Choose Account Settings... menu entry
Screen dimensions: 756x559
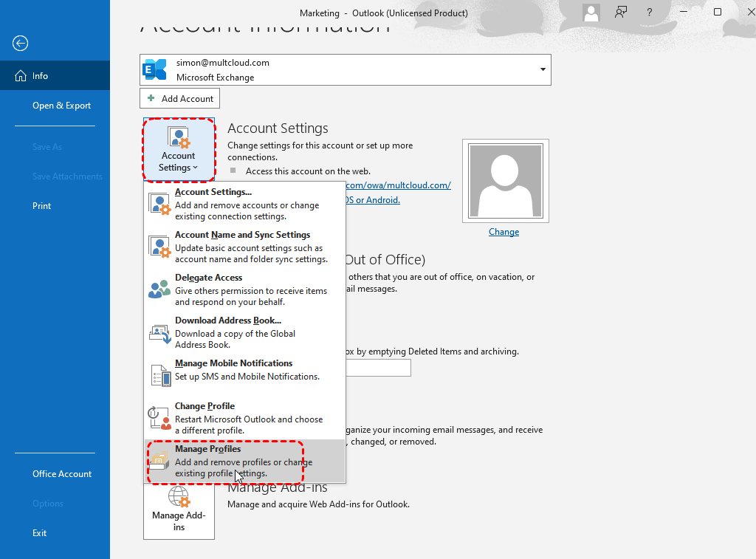[245, 204]
